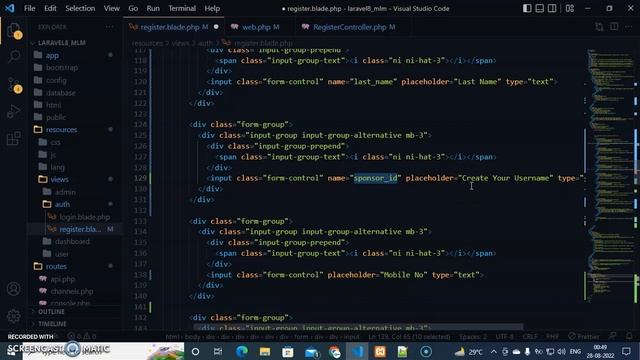
Task: Expand the admin folder
Action: [x=65, y=192]
